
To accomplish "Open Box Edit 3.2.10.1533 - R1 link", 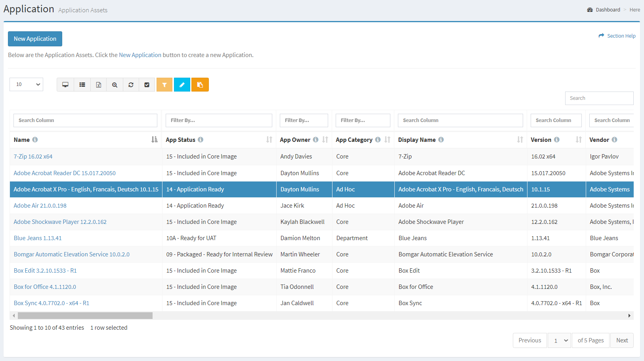I will (45, 271).
